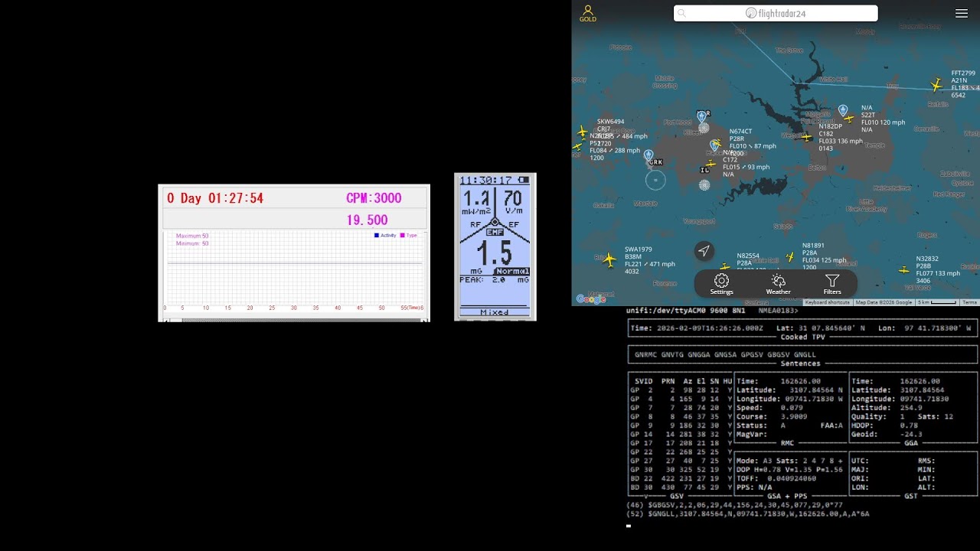The image size is (980, 551).
Task: Select the N182DP aircraft icon
Action: [806, 137]
